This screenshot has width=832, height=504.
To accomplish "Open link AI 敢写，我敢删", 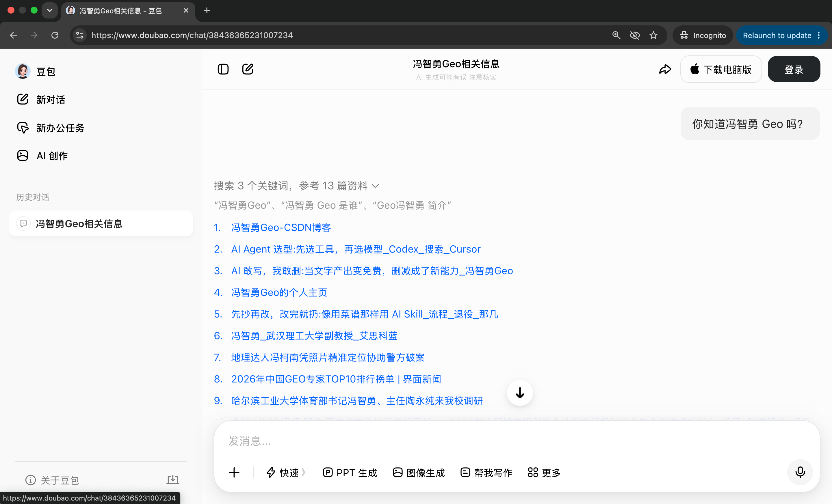I will pos(372,271).
